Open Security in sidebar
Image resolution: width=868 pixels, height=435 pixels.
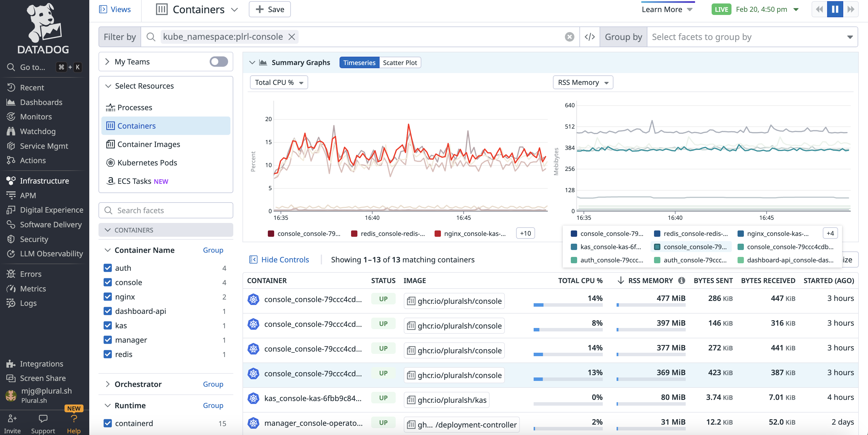34,239
